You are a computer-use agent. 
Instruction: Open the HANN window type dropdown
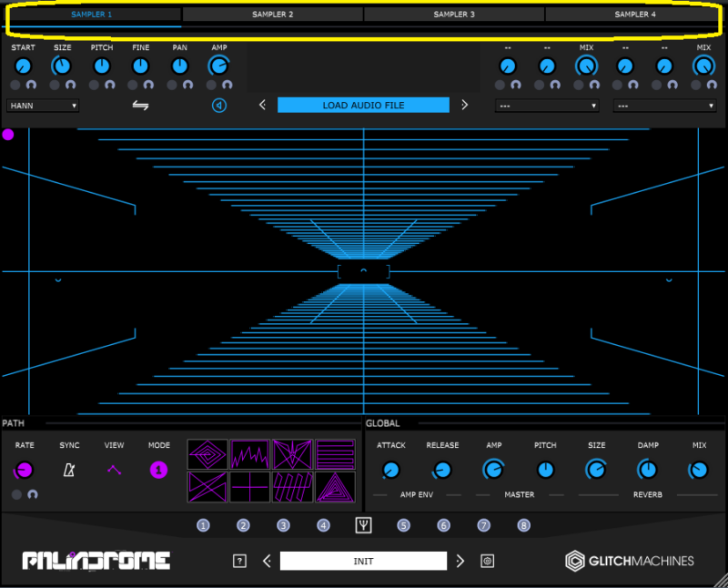pyautogui.click(x=43, y=106)
